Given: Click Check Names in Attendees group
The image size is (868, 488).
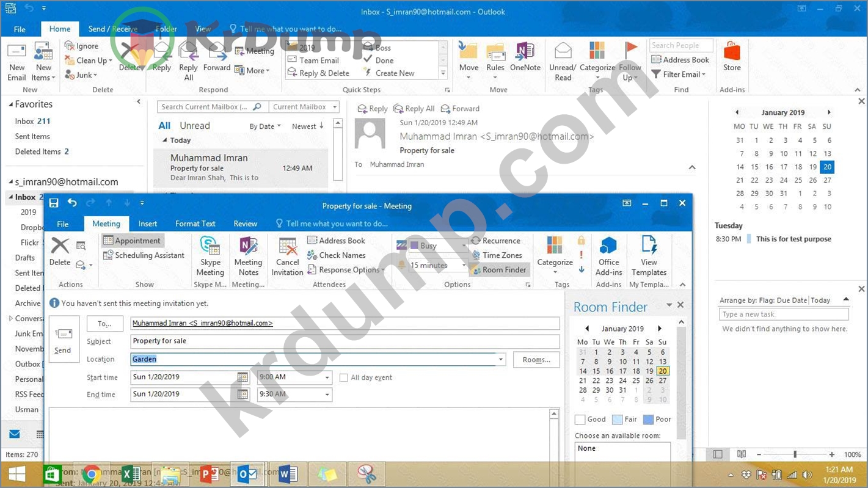Looking at the screenshot, I should click(x=336, y=255).
